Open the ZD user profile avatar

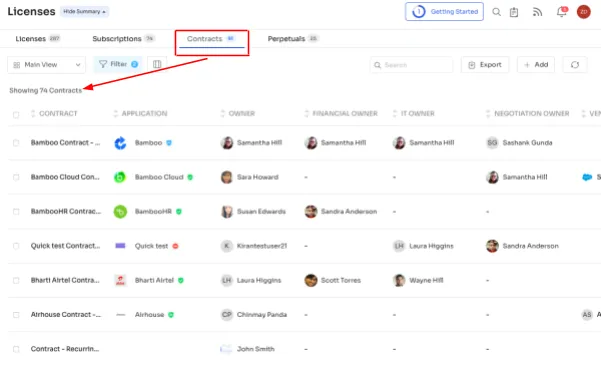(x=583, y=12)
